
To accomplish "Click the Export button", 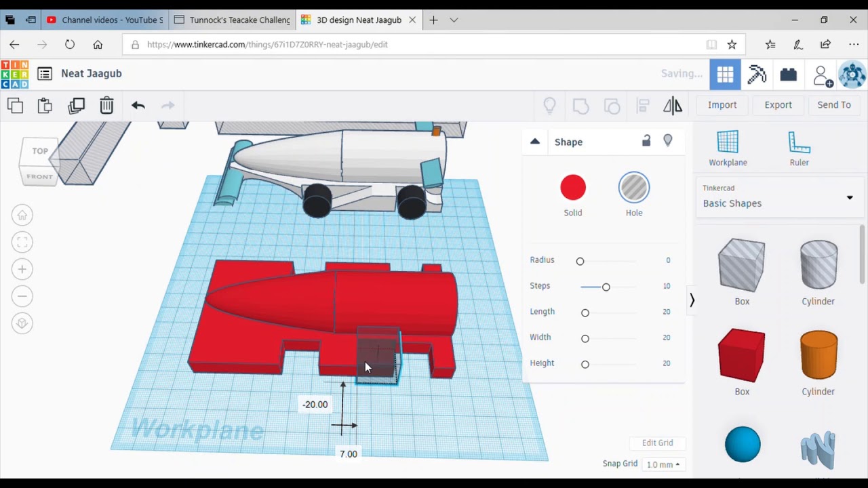I will (x=778, y=105).
